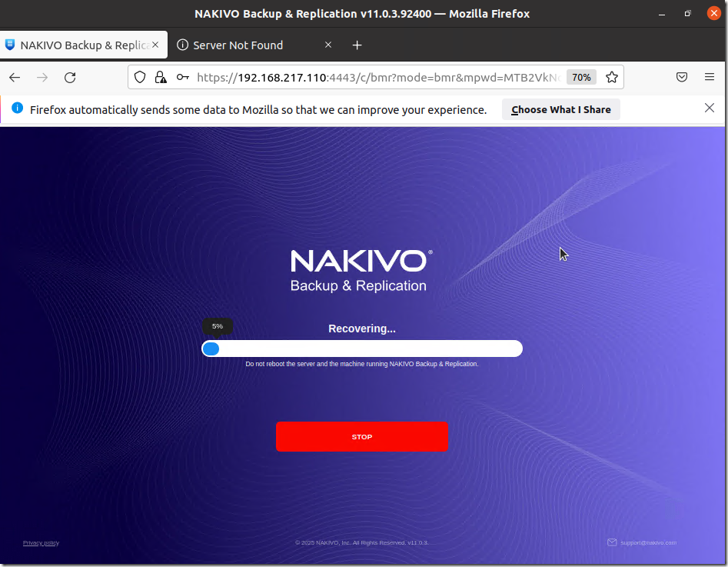Open the saved password key icon
Viewport: 728px width, 567px height.
click(x=182, y=77)
